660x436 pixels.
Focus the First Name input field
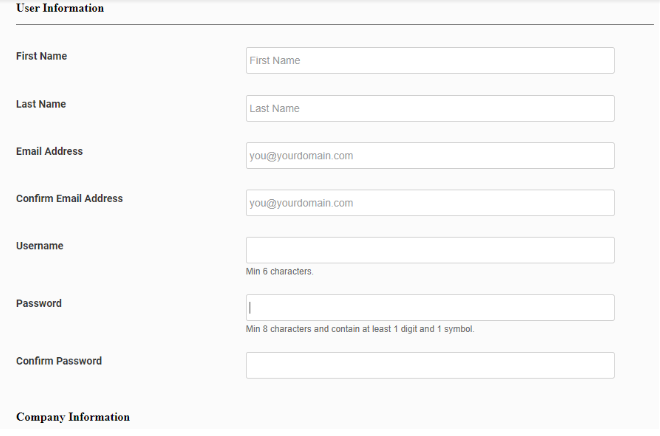coord(430,61)
